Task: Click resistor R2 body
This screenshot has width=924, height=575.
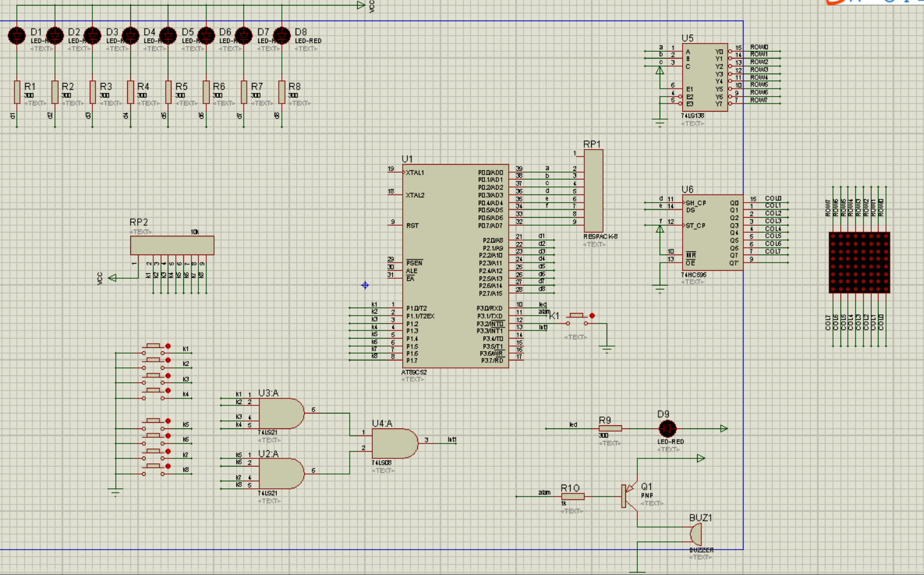Action: (x=55, y=92)
